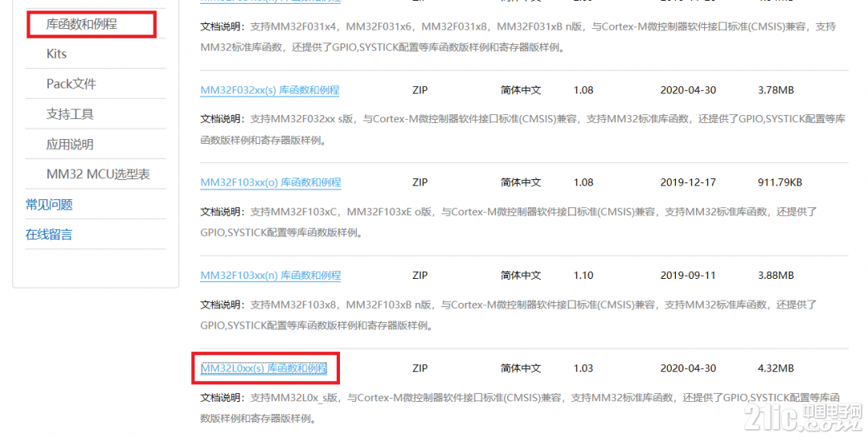
Task: Click version 1.10
Action: tap(583, 275)
